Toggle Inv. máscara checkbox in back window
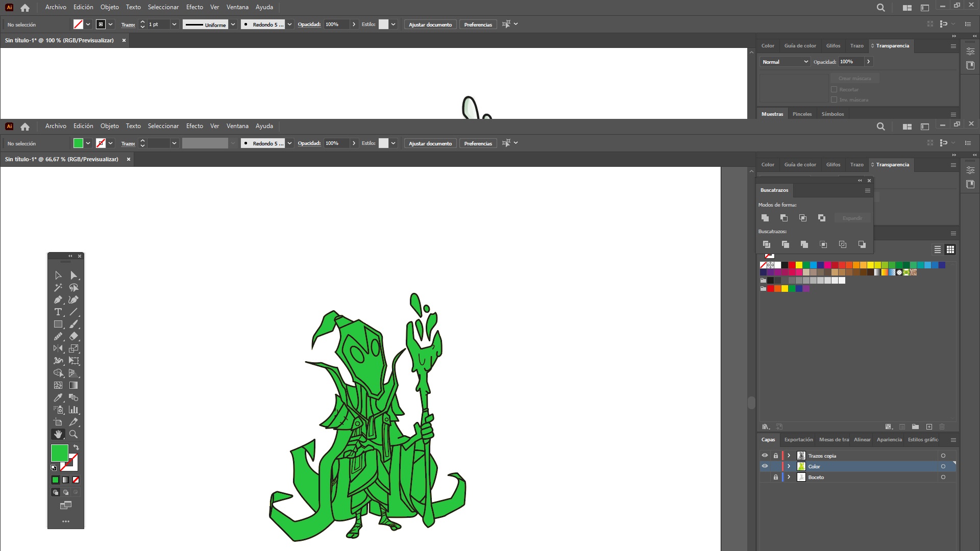The height and width of the screenshot is (551, 980). point(834,100)
